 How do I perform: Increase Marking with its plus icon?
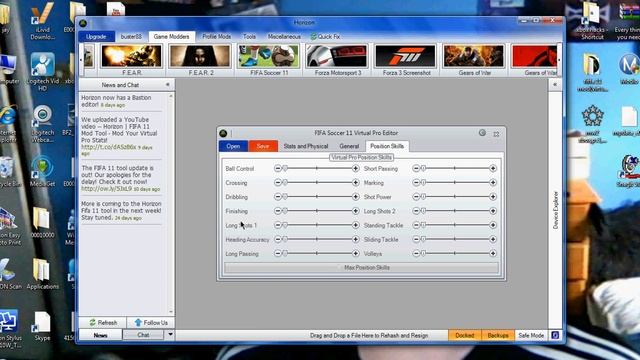coord(493,183)
